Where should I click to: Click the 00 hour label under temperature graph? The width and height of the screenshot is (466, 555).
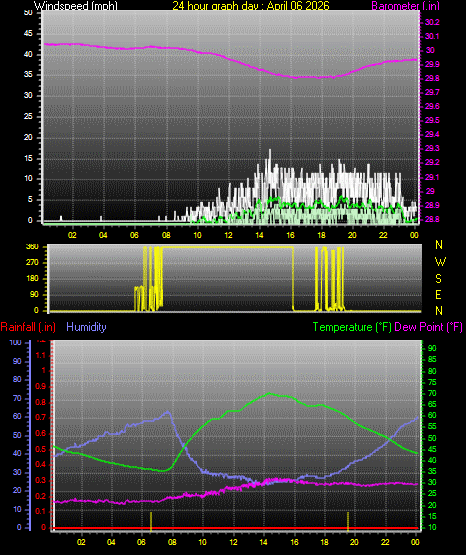point(415,542)
